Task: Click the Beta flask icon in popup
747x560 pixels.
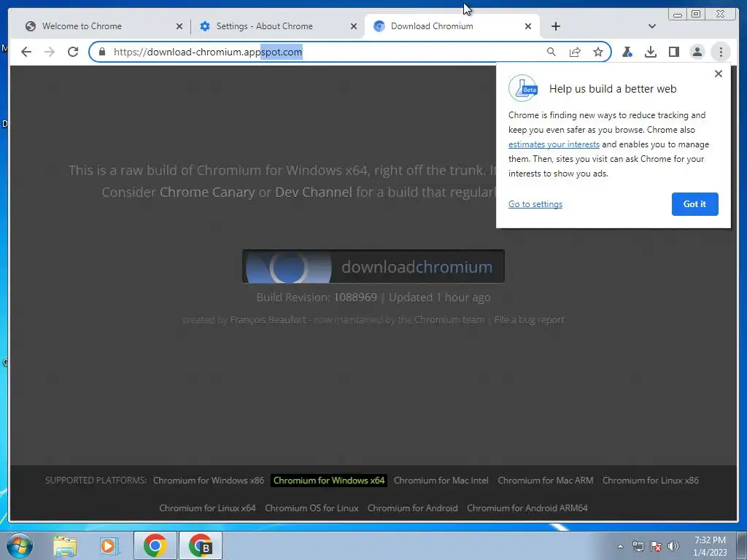Action: (x=523, y=88)
